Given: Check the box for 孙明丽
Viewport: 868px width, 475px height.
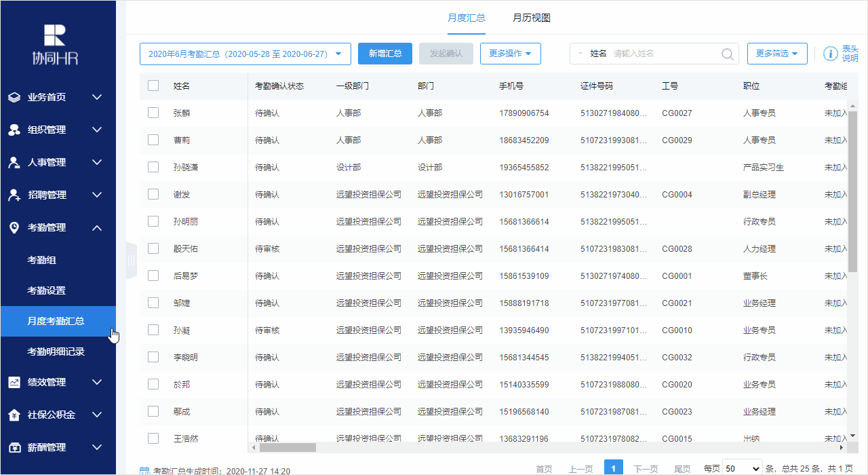Looking at the screenshot, I should click(153, 222).
